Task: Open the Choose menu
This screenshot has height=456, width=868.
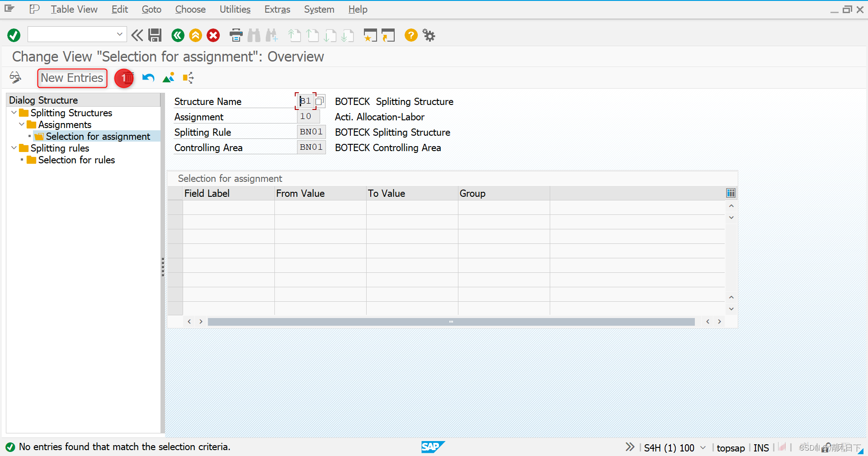Action: click(190, 9)
